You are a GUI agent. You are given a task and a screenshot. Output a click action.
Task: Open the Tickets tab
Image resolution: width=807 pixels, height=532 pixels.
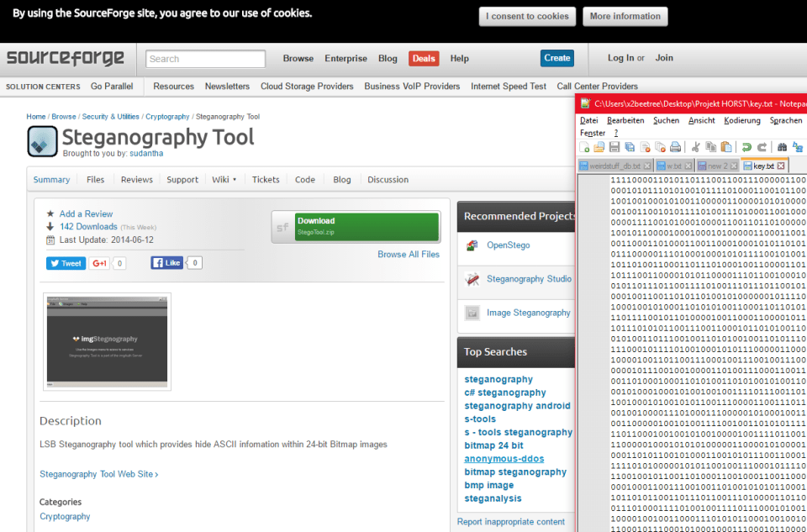266,180
